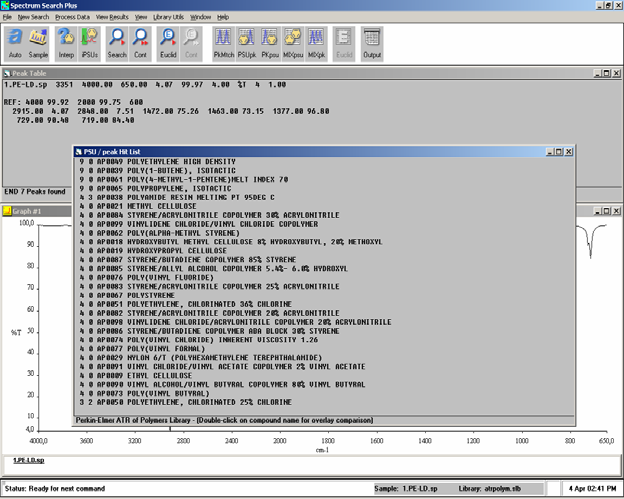Image resolution: width=624 pixels, height=499 pixels.
Task: Select AP0029 NYLON 6/T hit row
Action: tap(201, 358)
